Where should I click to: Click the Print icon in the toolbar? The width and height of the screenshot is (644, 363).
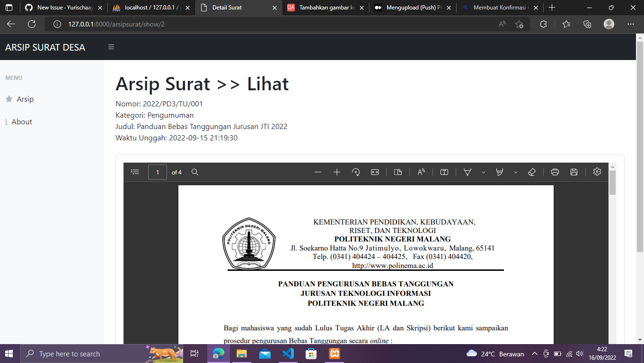click(x=555, y=172)
